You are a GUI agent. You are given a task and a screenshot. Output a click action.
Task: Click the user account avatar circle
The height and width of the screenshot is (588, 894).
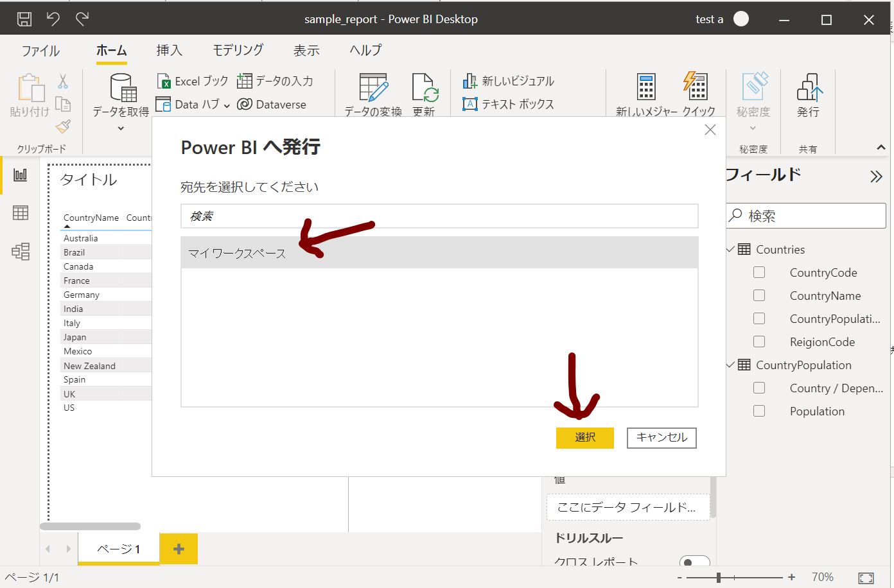click(741, 19)
